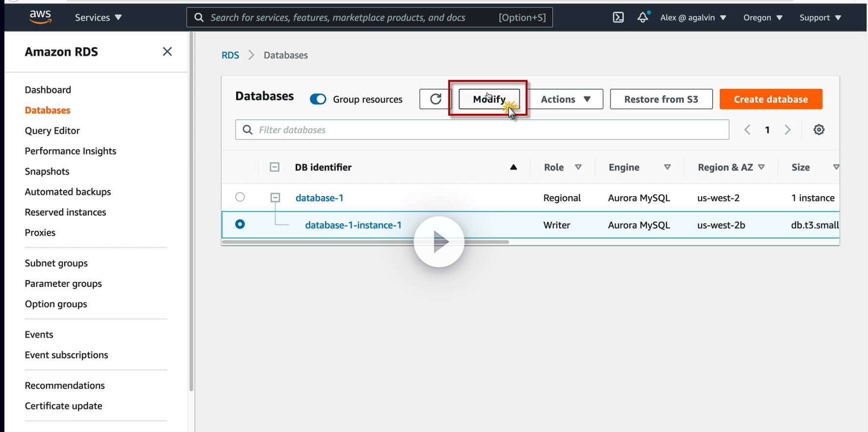
Task: Click the Engine column header
Action: (624, 167)
